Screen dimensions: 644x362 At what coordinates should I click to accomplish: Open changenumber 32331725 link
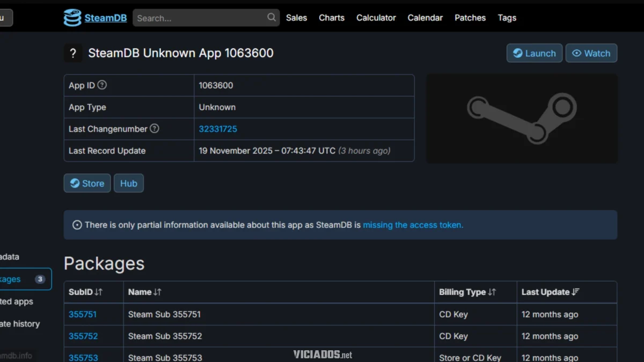(x=218, y=129)
